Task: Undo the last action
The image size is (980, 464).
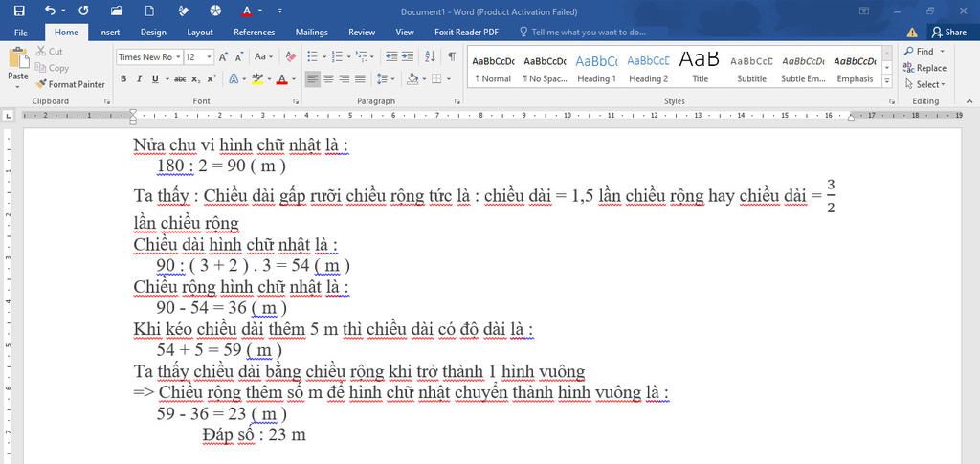Action: click(50, 11)
